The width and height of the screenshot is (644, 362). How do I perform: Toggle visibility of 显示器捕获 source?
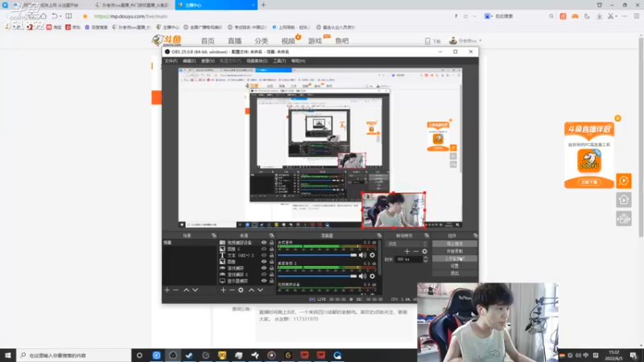coord(264,281)
